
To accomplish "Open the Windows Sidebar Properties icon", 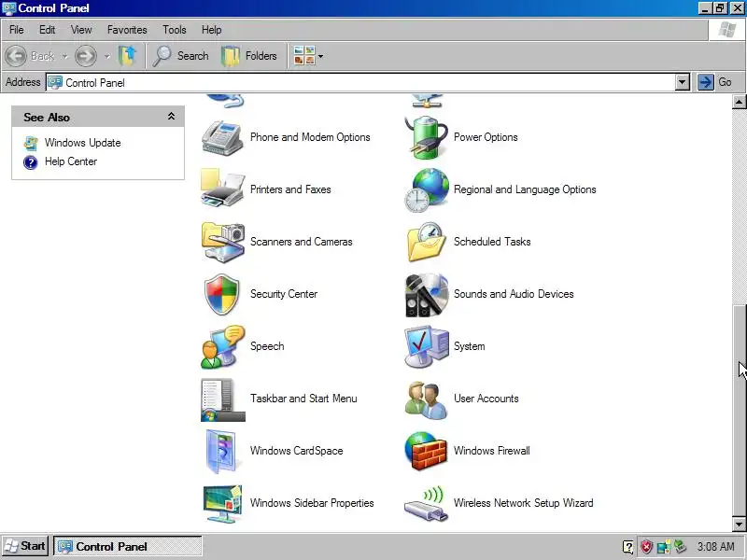I will 222,503.
